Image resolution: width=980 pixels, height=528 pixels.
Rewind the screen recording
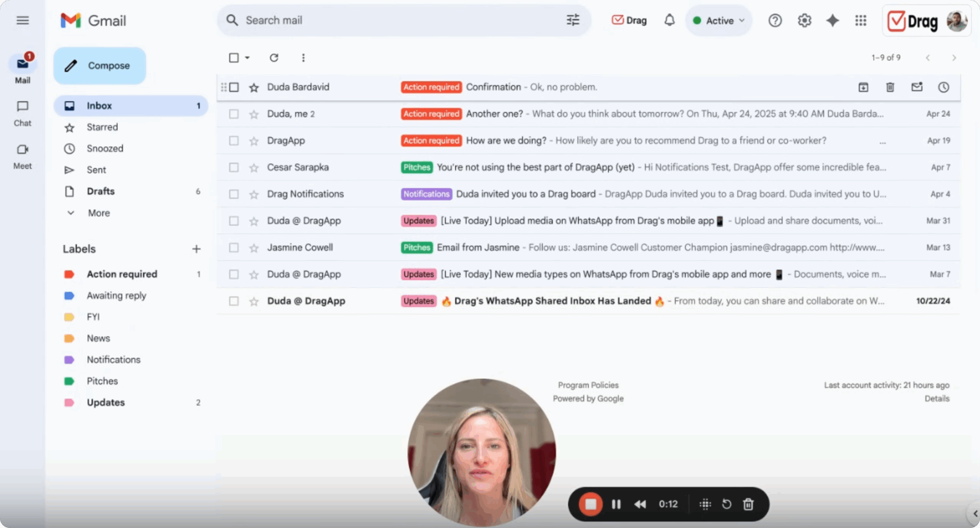[640, 504]
